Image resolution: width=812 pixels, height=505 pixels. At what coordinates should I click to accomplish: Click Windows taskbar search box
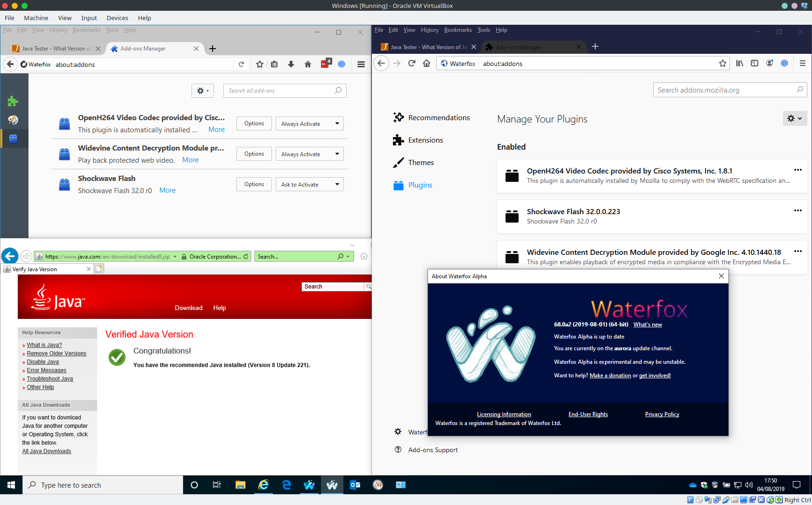pos(103,485)
